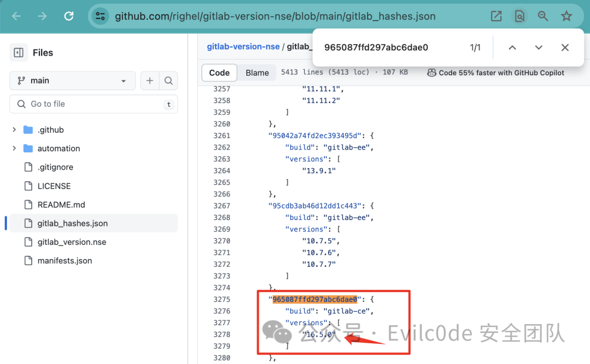Expand the automation folder chevron

[14, 148]
